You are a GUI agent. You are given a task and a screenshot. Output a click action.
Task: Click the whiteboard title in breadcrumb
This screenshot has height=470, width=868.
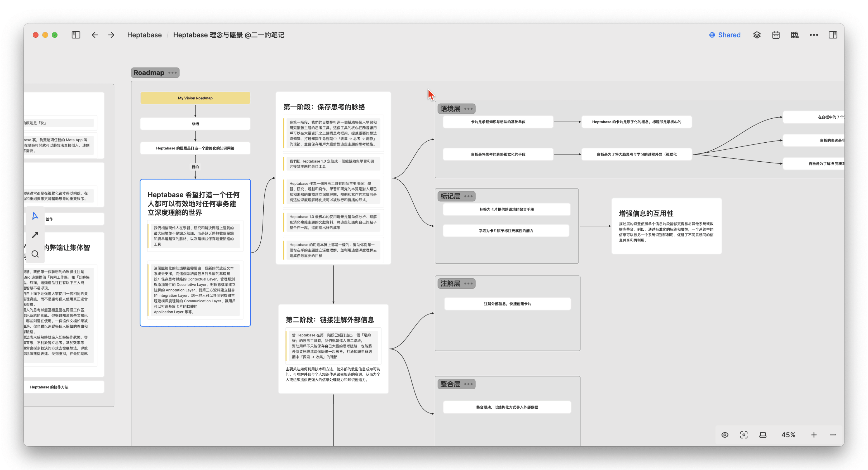coord(228,35)
